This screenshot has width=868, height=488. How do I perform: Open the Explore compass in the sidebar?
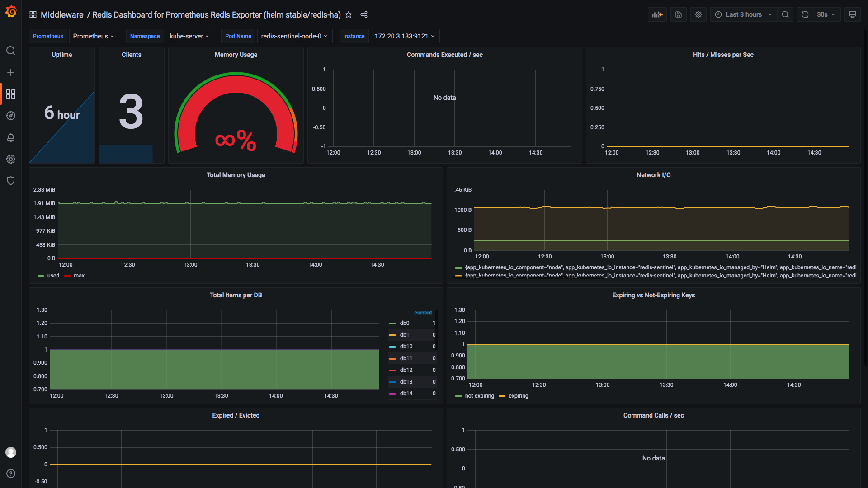tap(11, 116)
